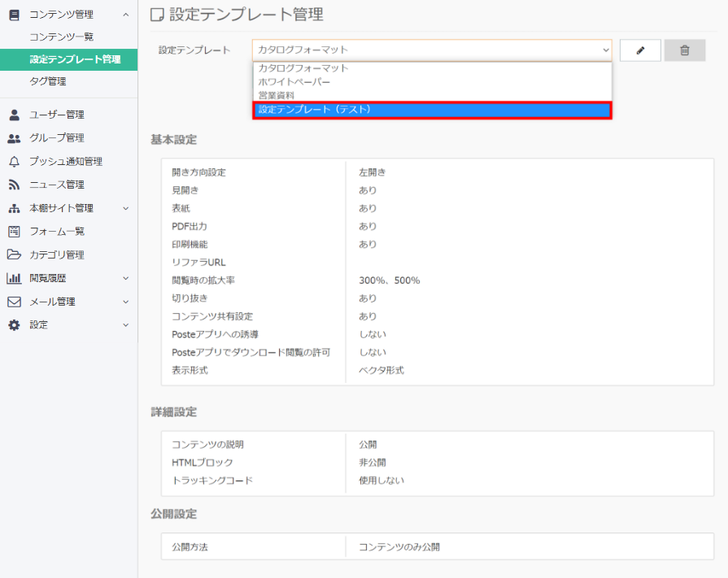Viewport: 728px width, 578px height.
Task: Expand the 閲覧履歴 submenu
Action: coord(125,278)
